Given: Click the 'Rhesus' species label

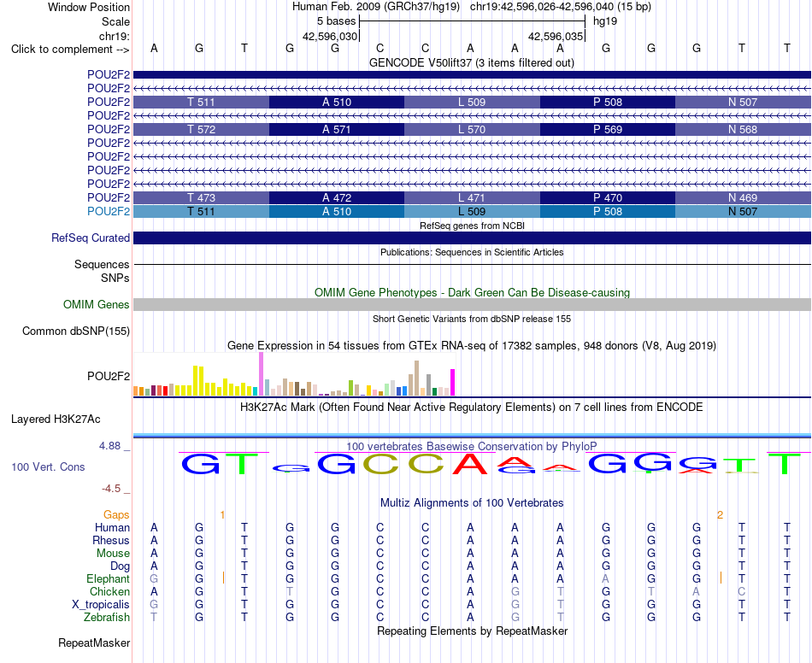Looking at the screenshot, I should (x=111, y=540).
